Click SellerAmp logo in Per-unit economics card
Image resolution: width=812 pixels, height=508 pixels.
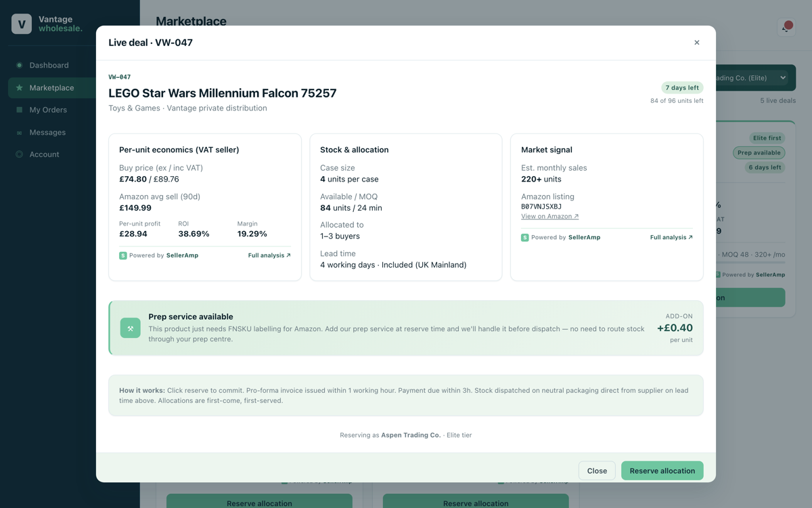(122, 255)
